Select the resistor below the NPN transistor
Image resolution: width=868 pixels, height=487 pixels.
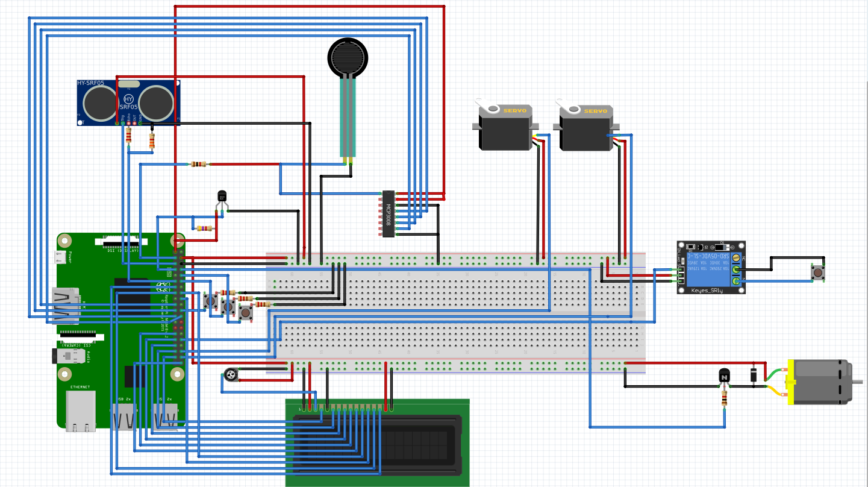pos(724,398)
